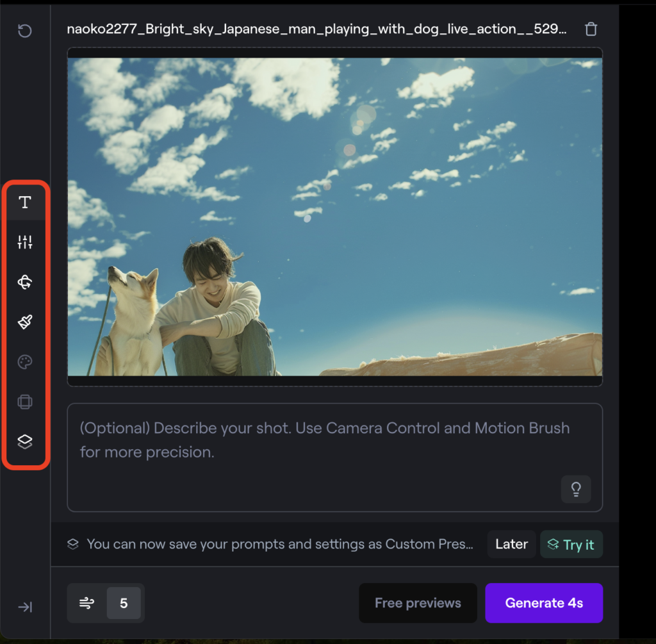Click the reset/undo arrow icon
Screen dimensions: 656x644
click(x=25, y=31)
